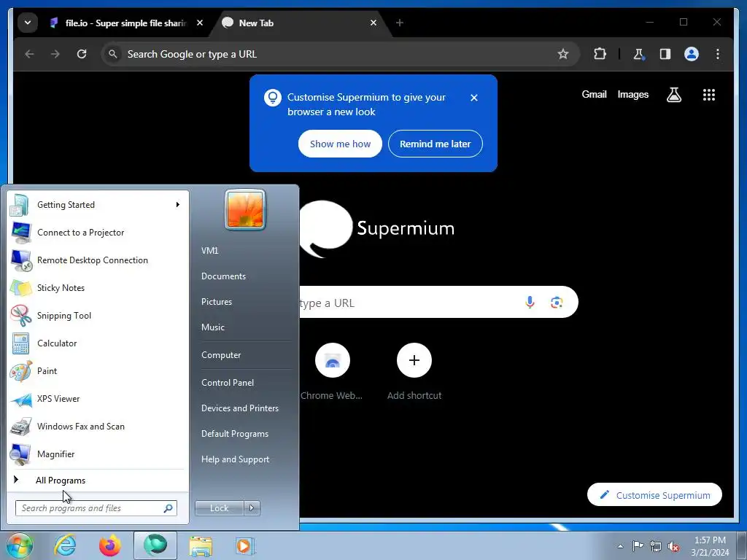
Task: Open the Extensions puzzle icon
Action: (600, 54)
